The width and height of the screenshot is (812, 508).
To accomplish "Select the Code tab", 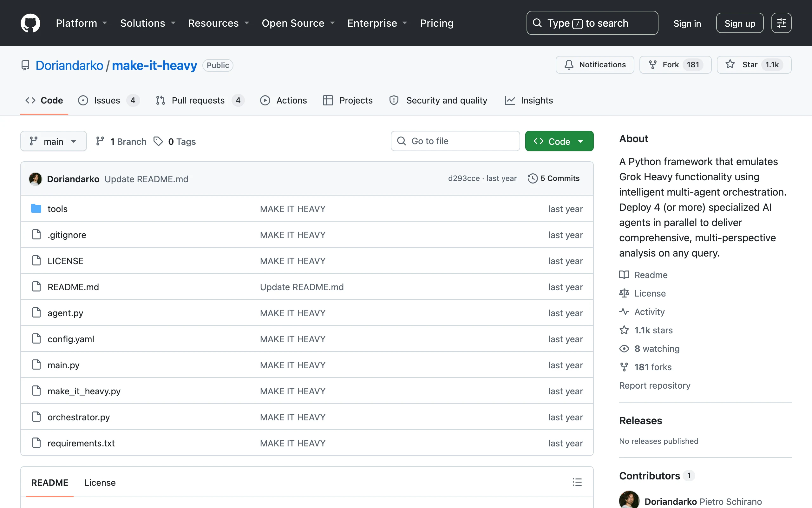I will click(44, 100).
